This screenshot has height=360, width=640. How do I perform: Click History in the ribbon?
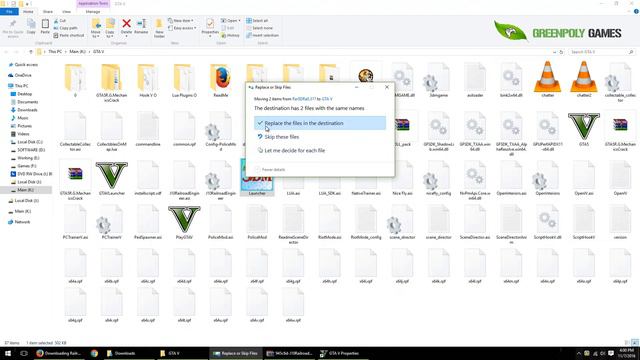pos(231,35)
